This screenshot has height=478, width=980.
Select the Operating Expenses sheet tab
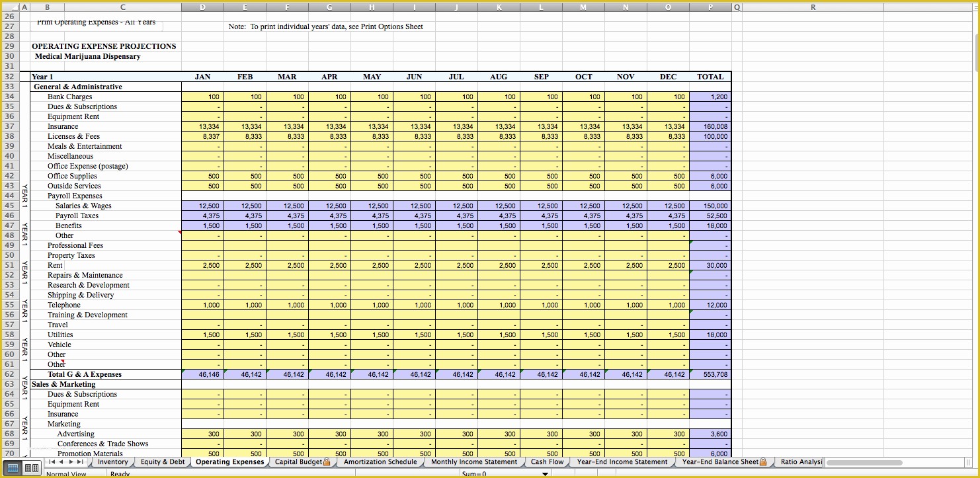230,462
